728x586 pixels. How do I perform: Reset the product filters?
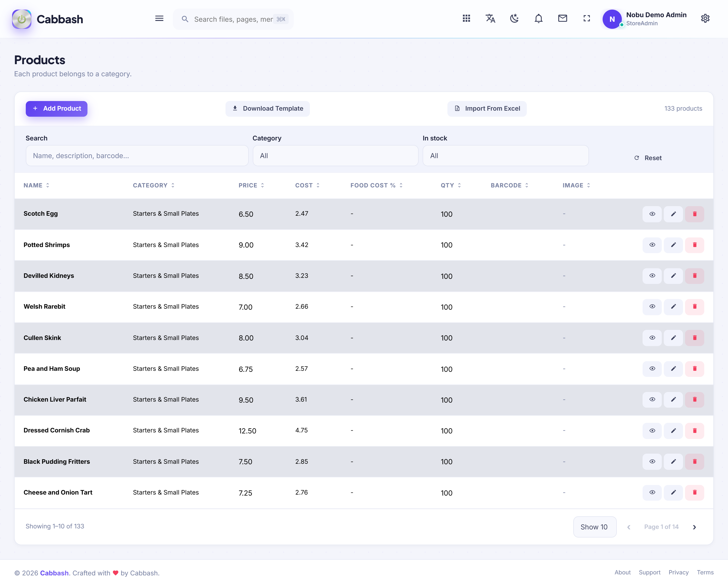[648, 158]
